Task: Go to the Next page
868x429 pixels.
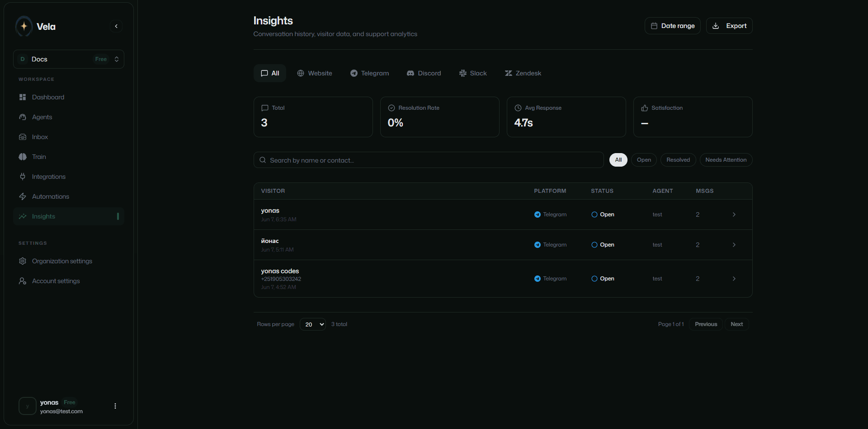Action: click(737, 324)
